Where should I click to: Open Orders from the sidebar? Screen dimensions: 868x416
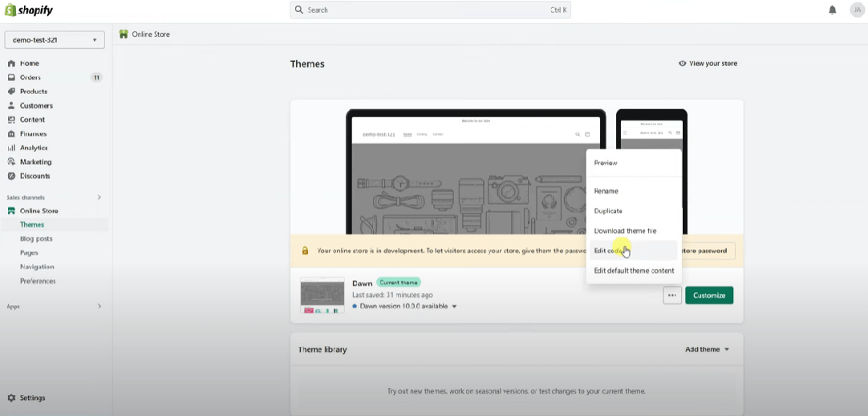coord(30,78)
